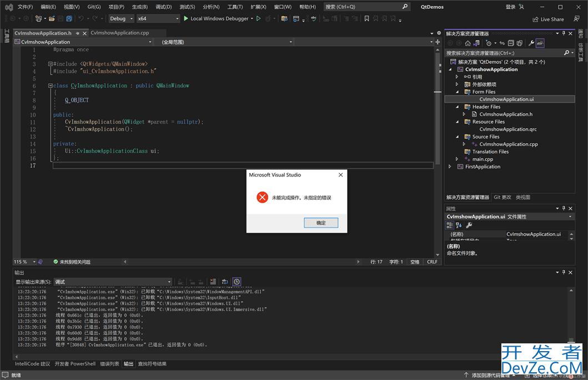Click the Save All toolbar icon
The image size is (588, 380).
(x=69, y=18)
